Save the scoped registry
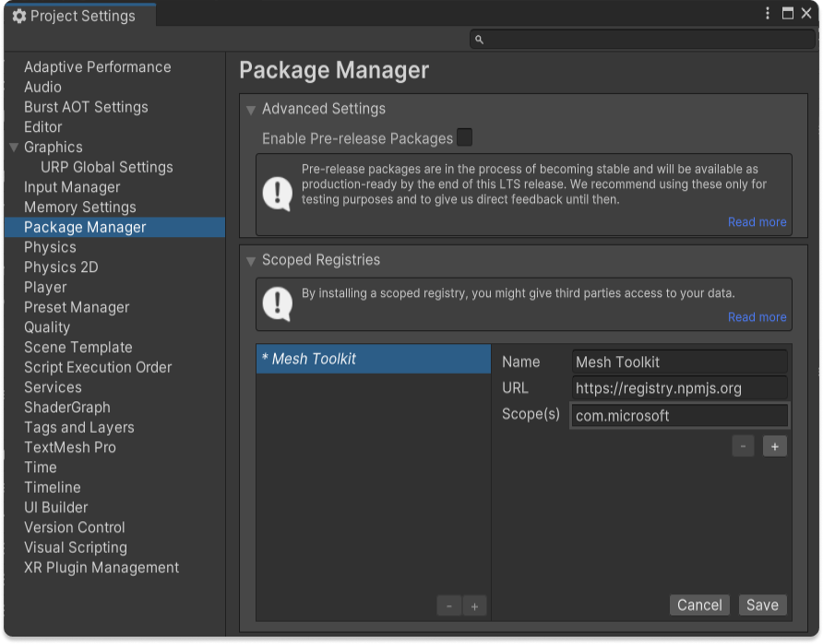Screen dimensions: 823x644 coord(762,605)
